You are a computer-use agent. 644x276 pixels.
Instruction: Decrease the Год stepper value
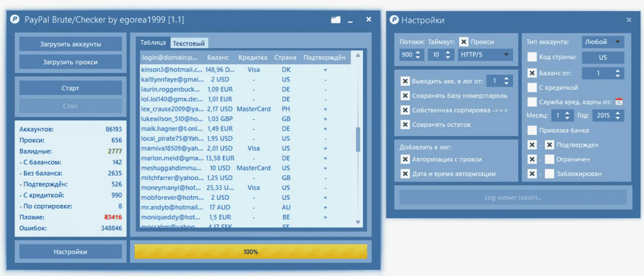(618, 119)
